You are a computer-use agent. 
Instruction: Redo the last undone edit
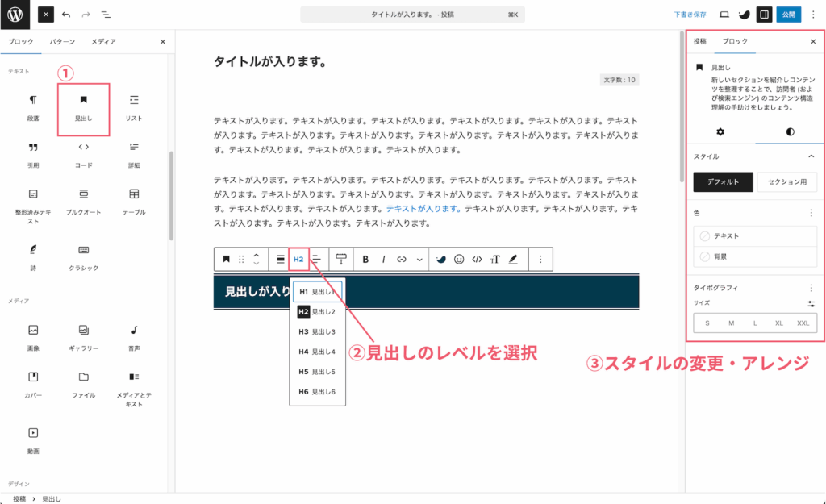(86, 15)
